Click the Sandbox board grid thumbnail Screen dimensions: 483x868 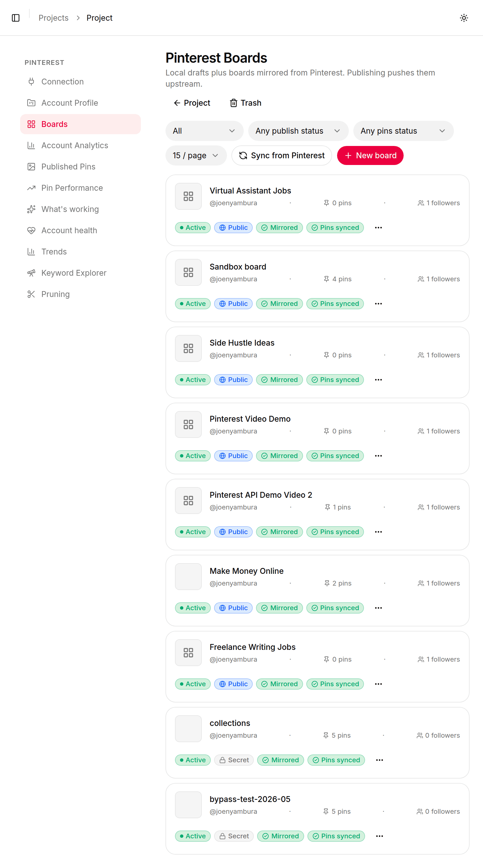tap(188, 272)
